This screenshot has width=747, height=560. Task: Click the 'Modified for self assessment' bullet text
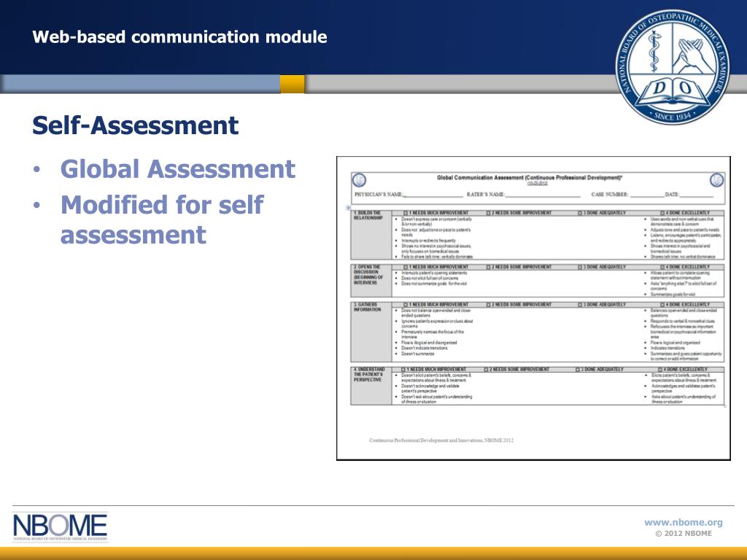tap(162, 219)
